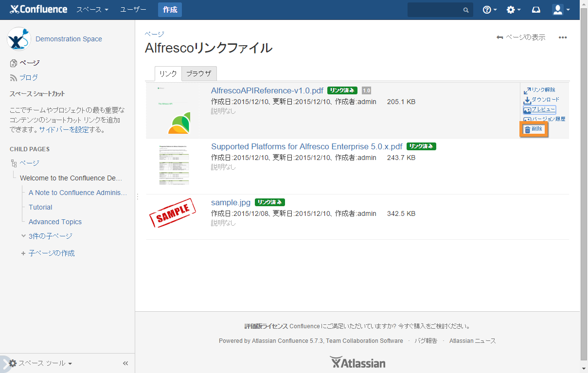Open the three-dots more actions menu
588x373 pixels.
coord(563,37)
